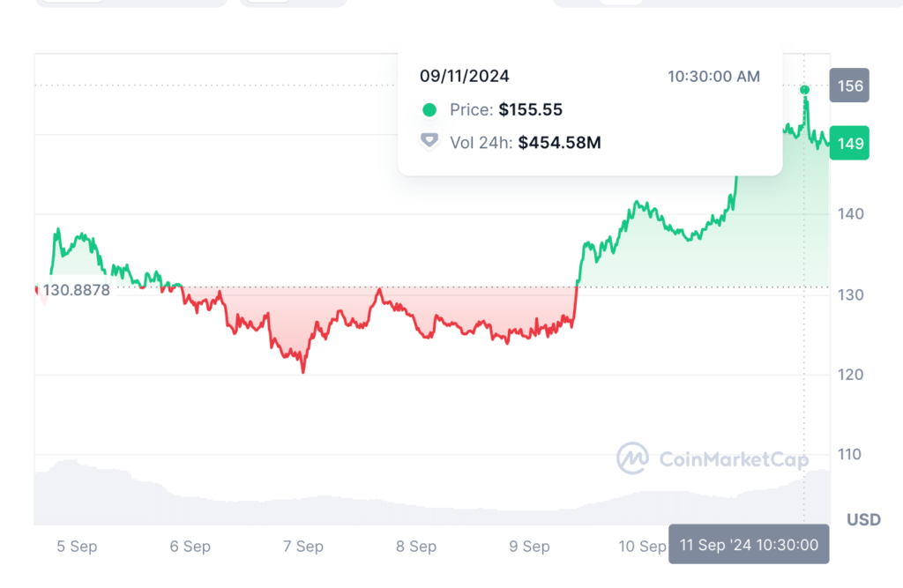Image resolution: width=903 pixels, height=588 pixels.
Task: Click the 120 price axis label
Action: (851, 375)
